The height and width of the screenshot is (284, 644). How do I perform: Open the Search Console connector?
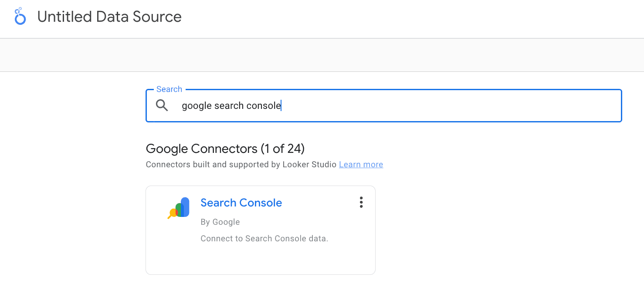tap(241, 203)
